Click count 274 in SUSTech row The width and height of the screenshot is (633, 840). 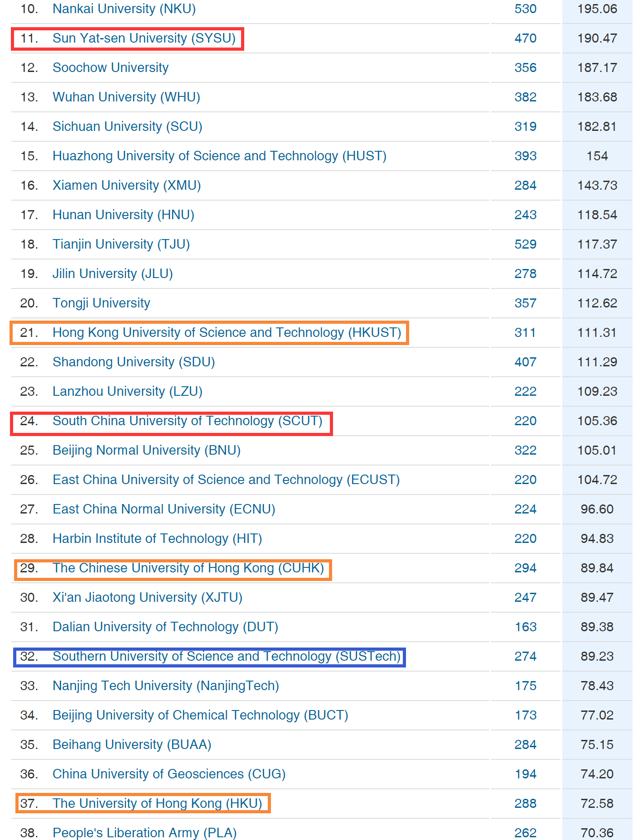[x=526, y=657]
